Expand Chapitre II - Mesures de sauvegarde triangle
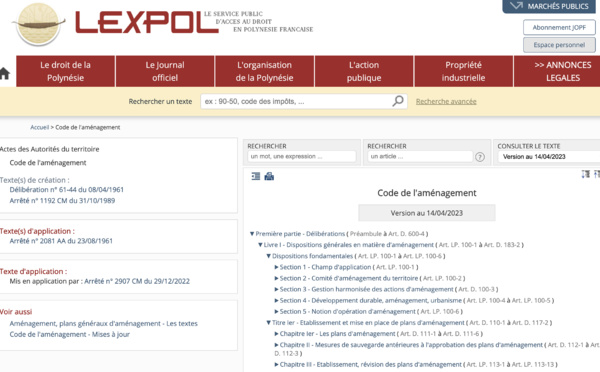The image size is (600, 372). [x=276, y=345]
